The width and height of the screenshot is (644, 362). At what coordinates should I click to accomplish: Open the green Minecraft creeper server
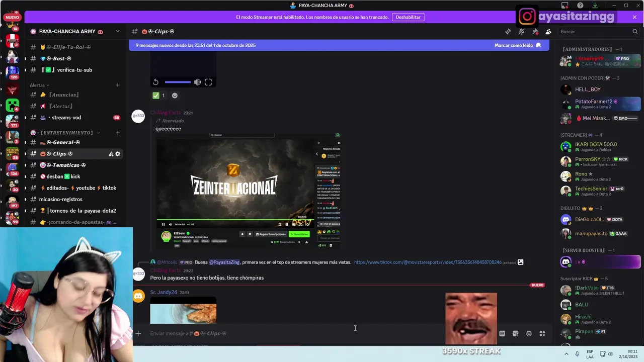pyautogui.click(x=12, y=105)
